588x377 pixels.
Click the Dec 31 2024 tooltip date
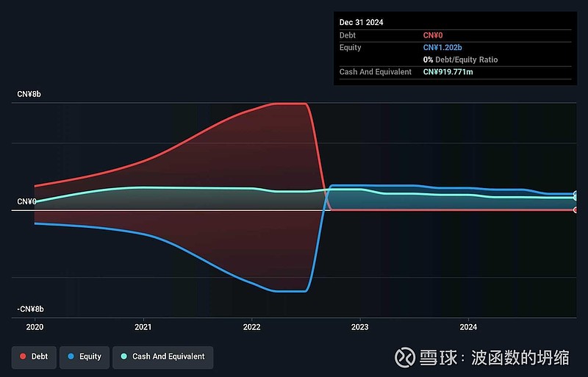[362, 23]
